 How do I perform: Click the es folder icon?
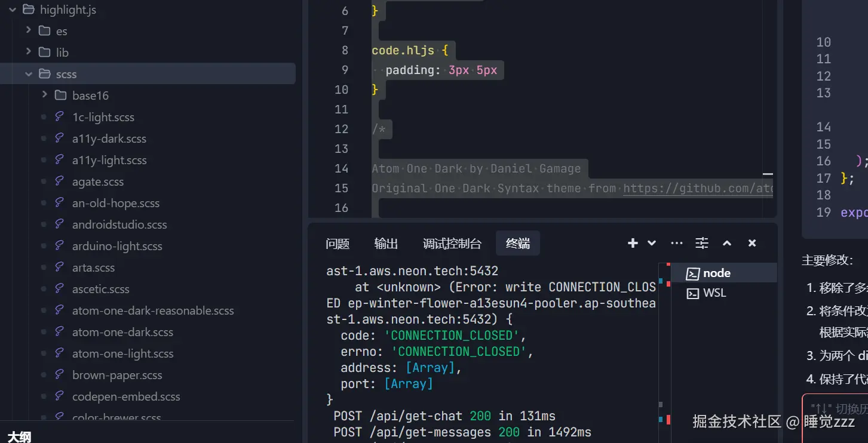[44, 30]
